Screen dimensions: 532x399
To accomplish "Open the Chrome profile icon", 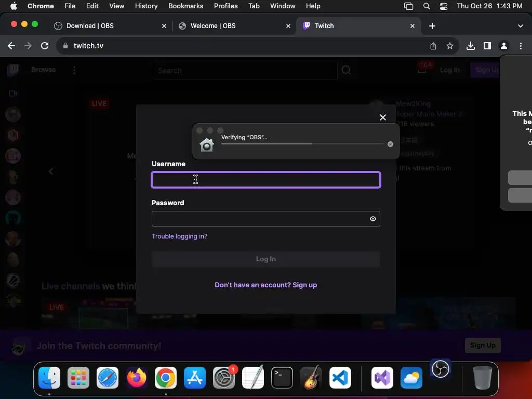I will pyautogui.click(x=504, y=46).
